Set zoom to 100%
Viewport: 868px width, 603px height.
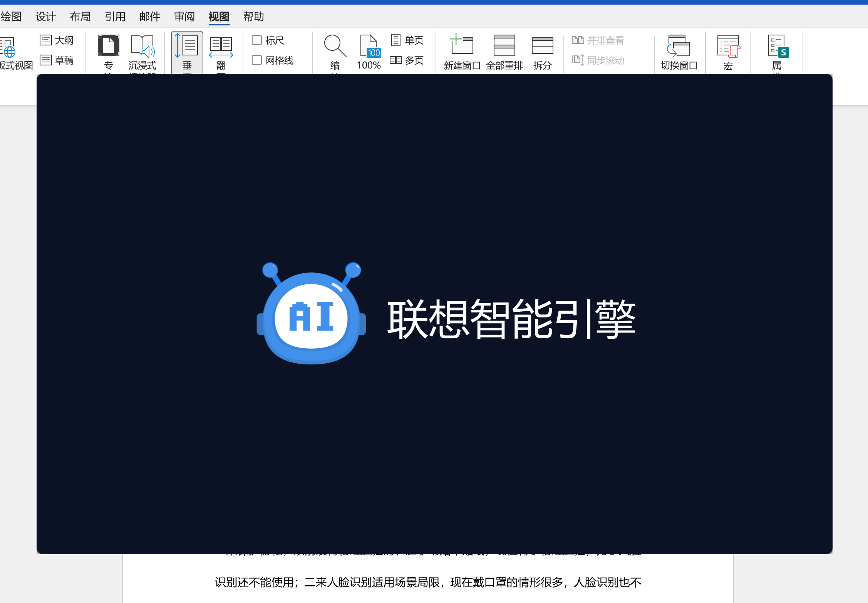369,53
